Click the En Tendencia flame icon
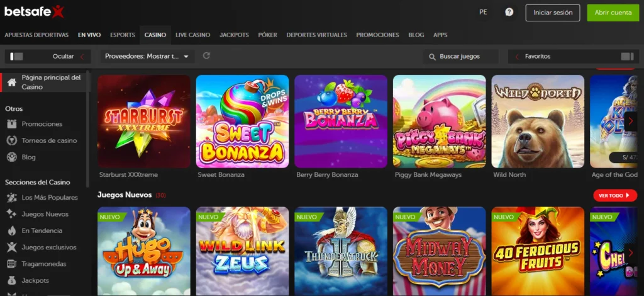The height and width of the screenshot is (296, 644). pyautogui.click(x=12, y=231)
